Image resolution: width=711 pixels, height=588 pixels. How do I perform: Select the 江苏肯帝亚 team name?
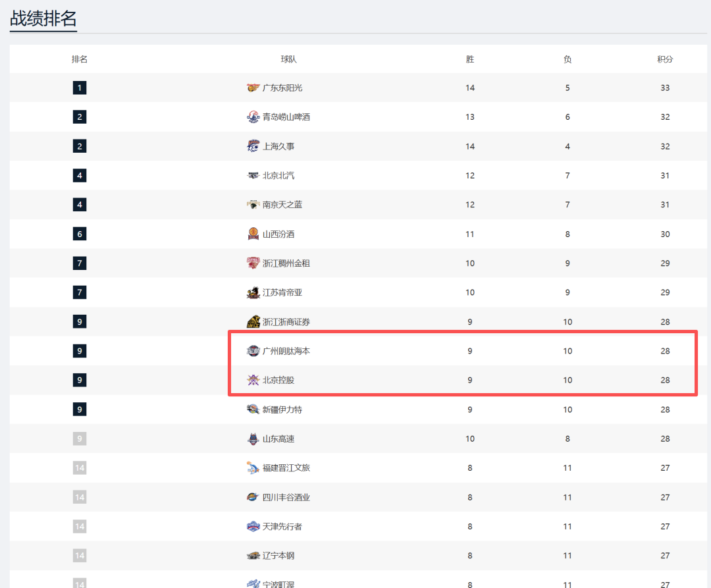282,292
